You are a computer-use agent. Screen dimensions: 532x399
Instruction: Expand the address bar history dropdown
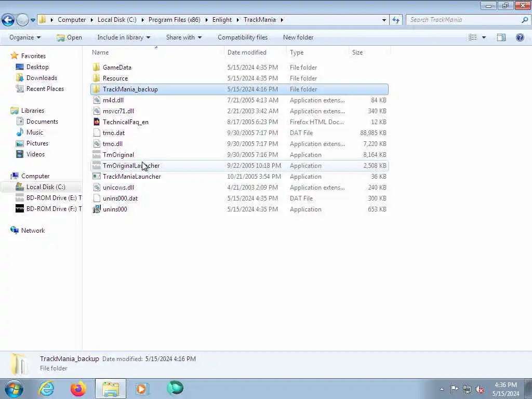pos(384,20)
